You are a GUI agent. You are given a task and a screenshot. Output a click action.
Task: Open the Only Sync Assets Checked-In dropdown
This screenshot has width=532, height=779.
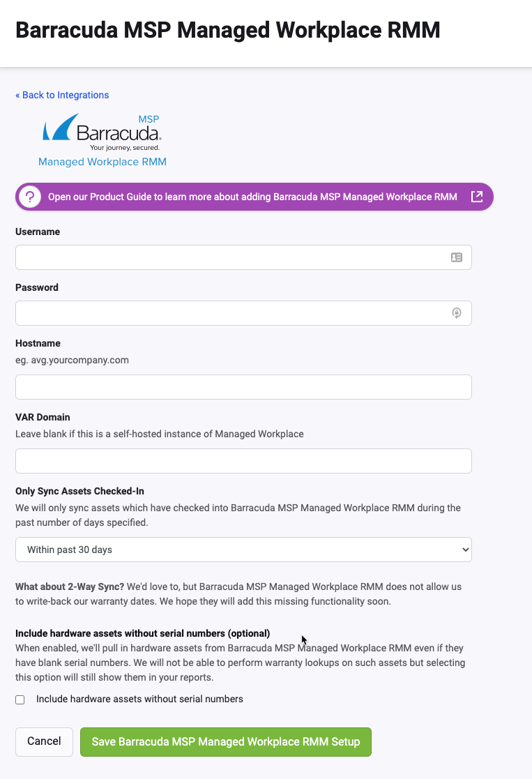tap(243, 549)
